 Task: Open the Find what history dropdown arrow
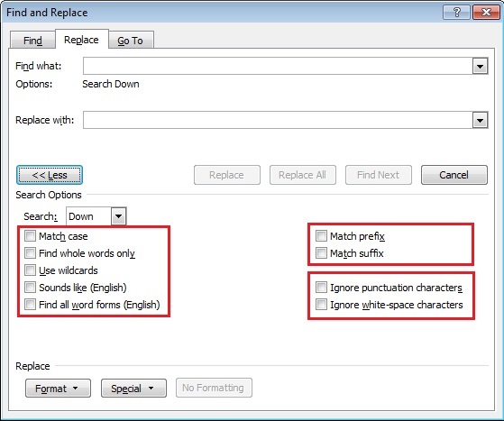click(481, 66)
